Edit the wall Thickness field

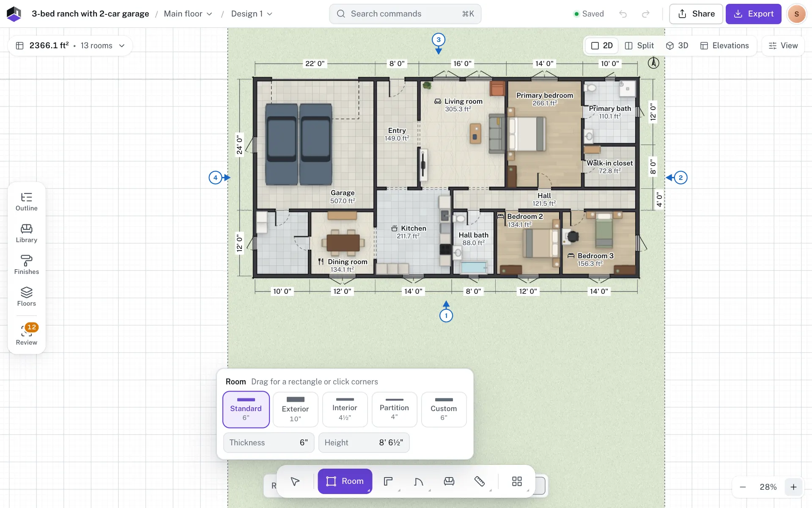pos(269,443)
